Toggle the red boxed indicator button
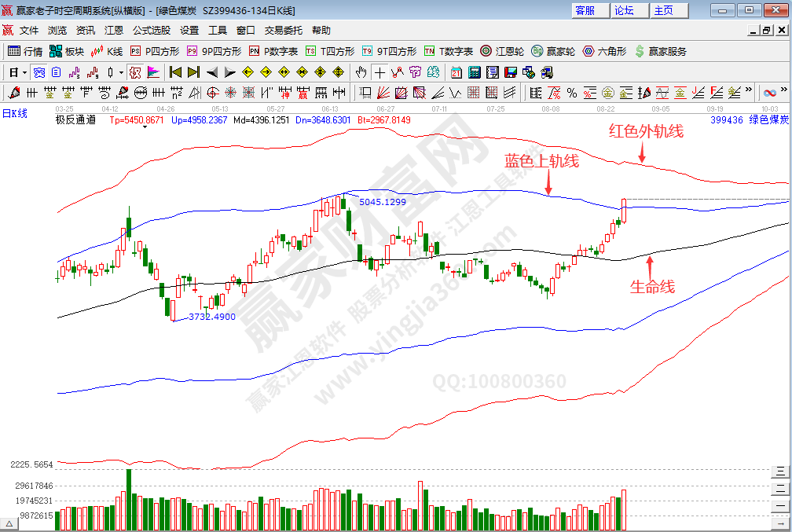The image size is (792, 532). [x=134, y=72]
